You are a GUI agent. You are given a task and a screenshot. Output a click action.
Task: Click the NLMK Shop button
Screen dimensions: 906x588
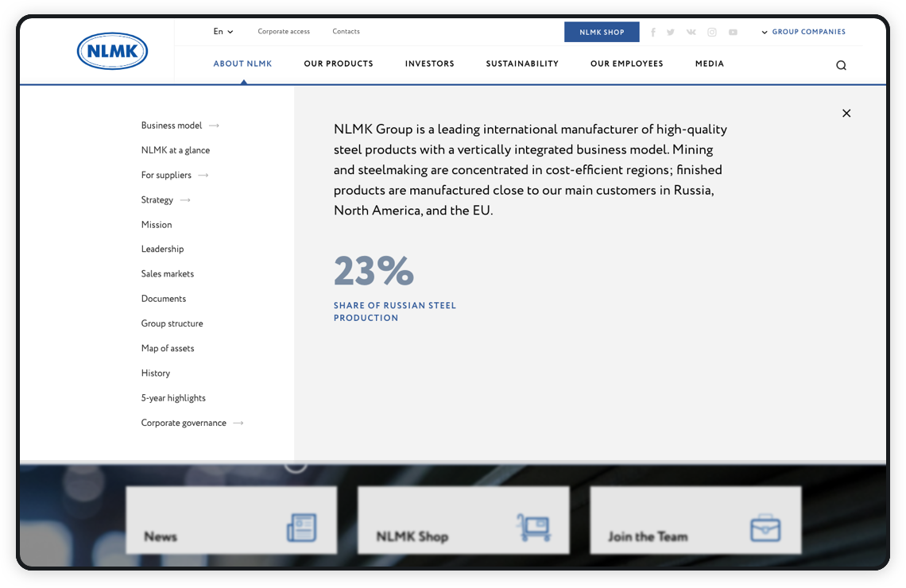602,33
